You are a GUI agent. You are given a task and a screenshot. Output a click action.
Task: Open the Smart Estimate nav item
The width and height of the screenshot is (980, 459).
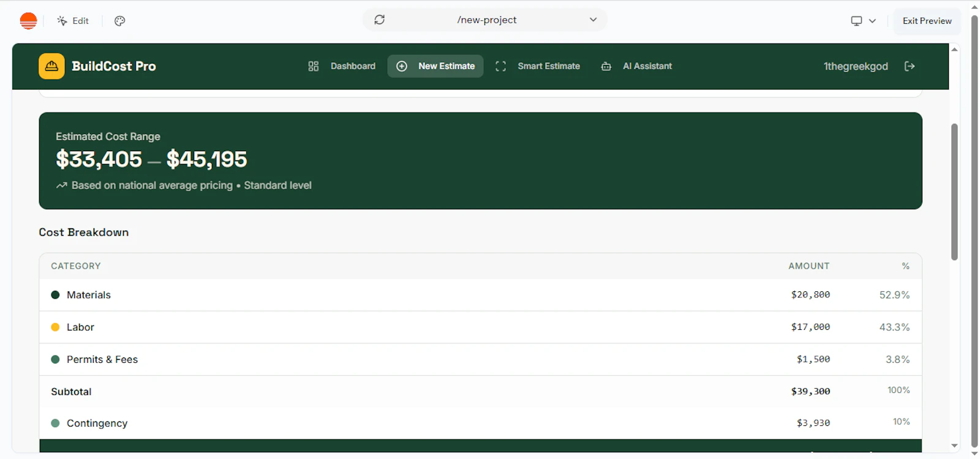coord(537,66)
